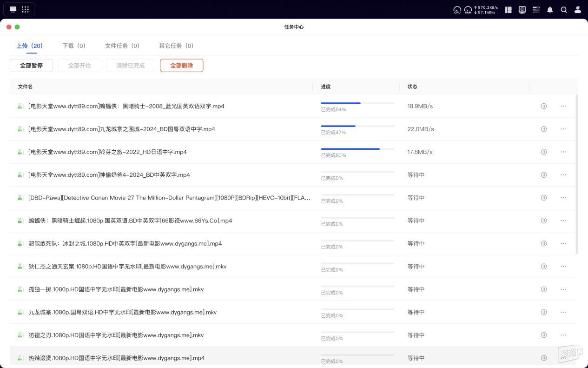Pause the 超能敢死队:冰封之城 upload task

544,243
